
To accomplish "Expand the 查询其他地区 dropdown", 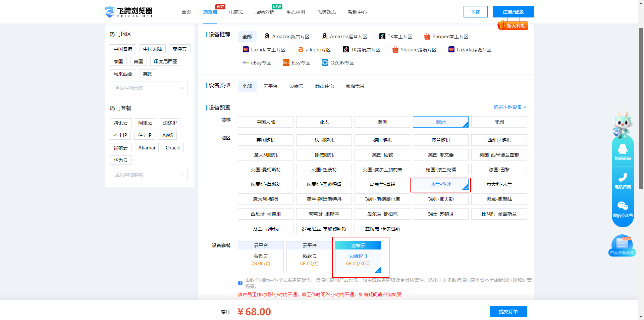I will 149,88.
